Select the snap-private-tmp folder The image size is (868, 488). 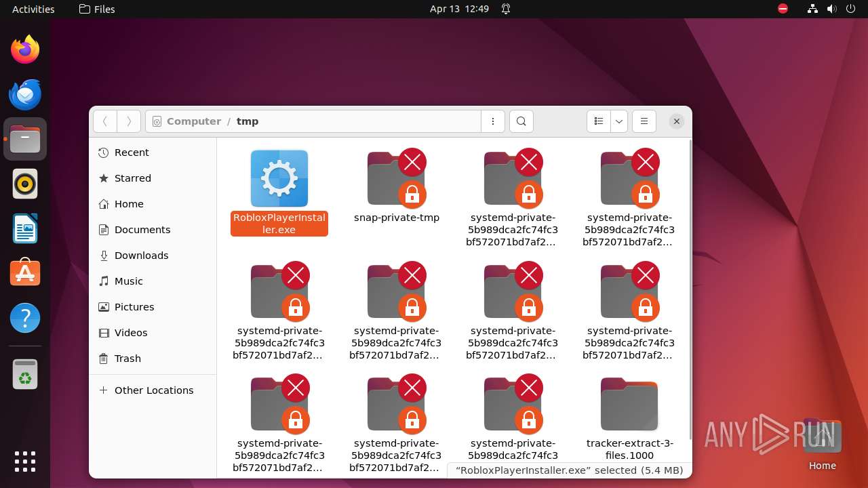coord(397,180)
